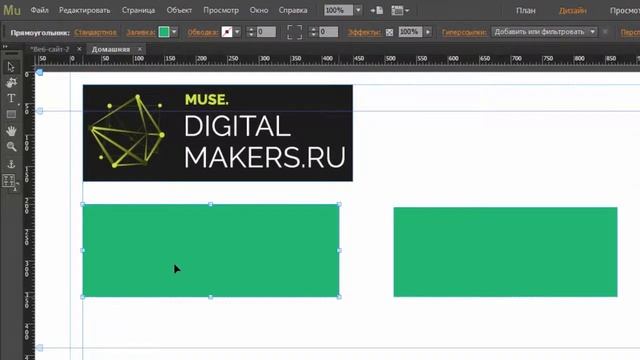Open the Гиперссылки options link
This screenshot has height=360, width=640.
click(464, 32)
